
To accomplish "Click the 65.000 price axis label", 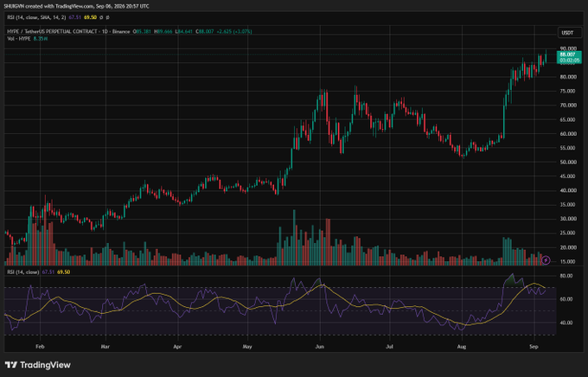I will pos(568,119).
